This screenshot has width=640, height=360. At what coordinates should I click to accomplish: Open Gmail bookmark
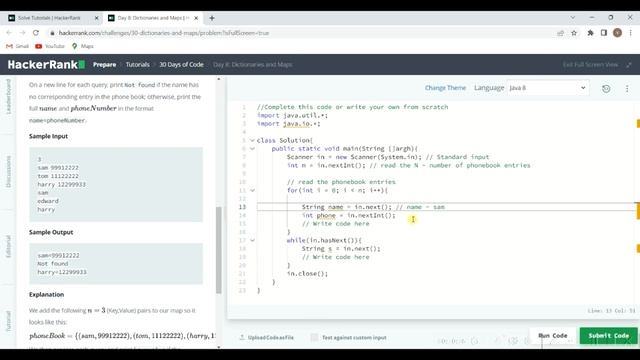pos(18,46)
